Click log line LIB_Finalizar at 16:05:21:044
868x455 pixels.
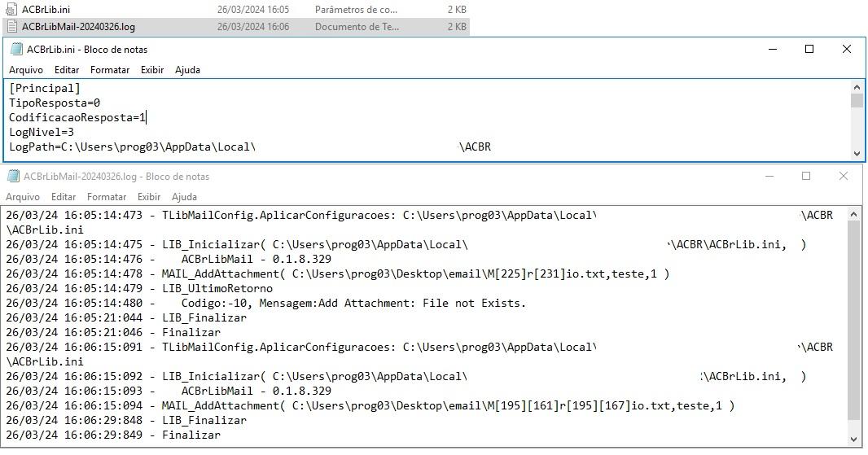pyautogui.click(x=126, y=317)
